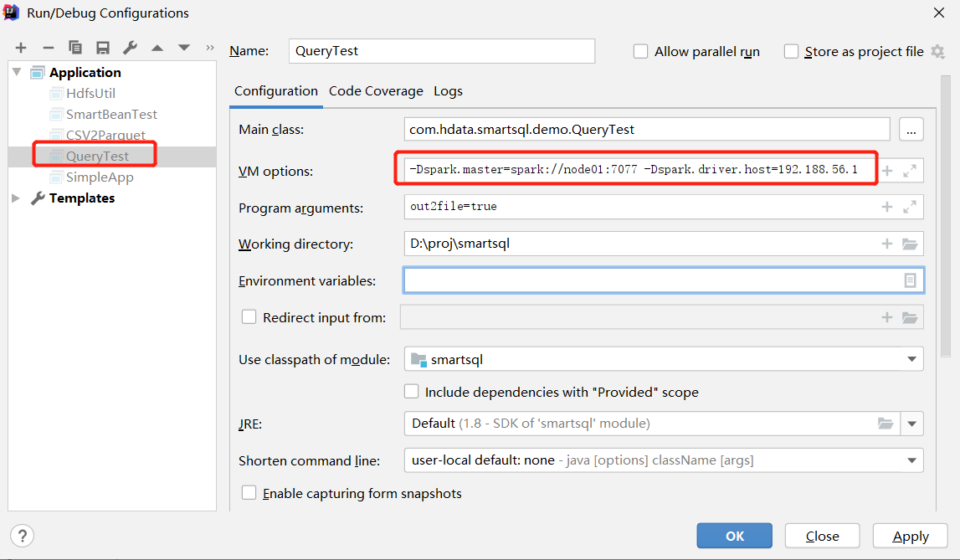Toggle Redirect input from checkbox
Image resolution: width=960 pixels, height=560 pixels.
pos(249,317)
